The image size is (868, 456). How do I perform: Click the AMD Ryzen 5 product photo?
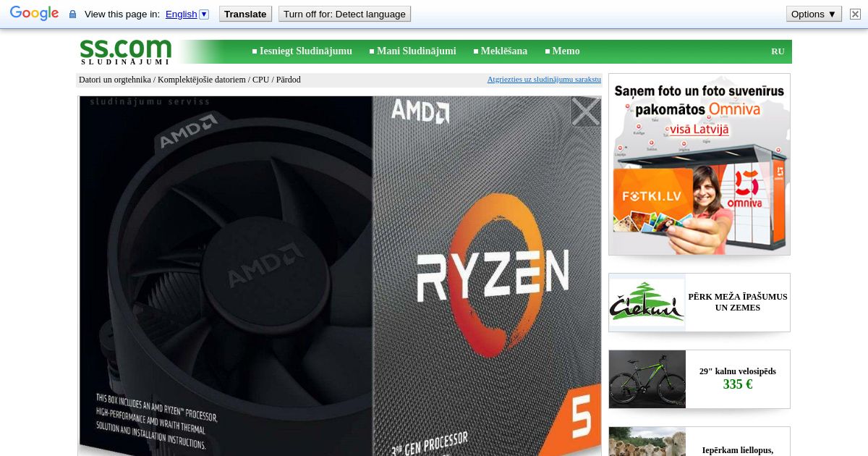pyautogui.click(x=340, y=276)
